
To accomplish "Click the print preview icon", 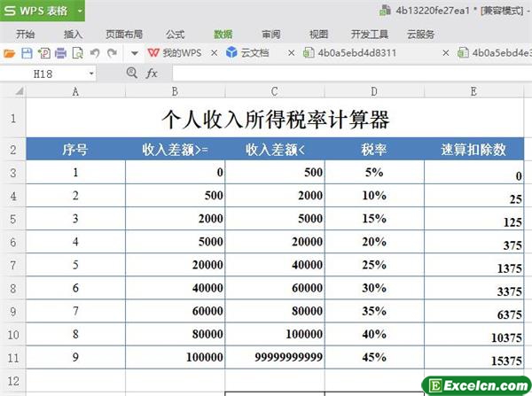I will point(78,53).
